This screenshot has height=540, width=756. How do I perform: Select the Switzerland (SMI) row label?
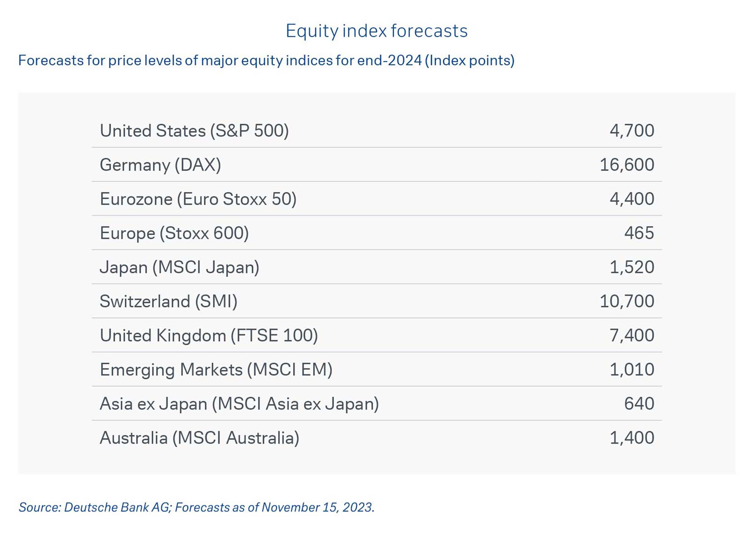pyautogui.click(x=168, y=301)
